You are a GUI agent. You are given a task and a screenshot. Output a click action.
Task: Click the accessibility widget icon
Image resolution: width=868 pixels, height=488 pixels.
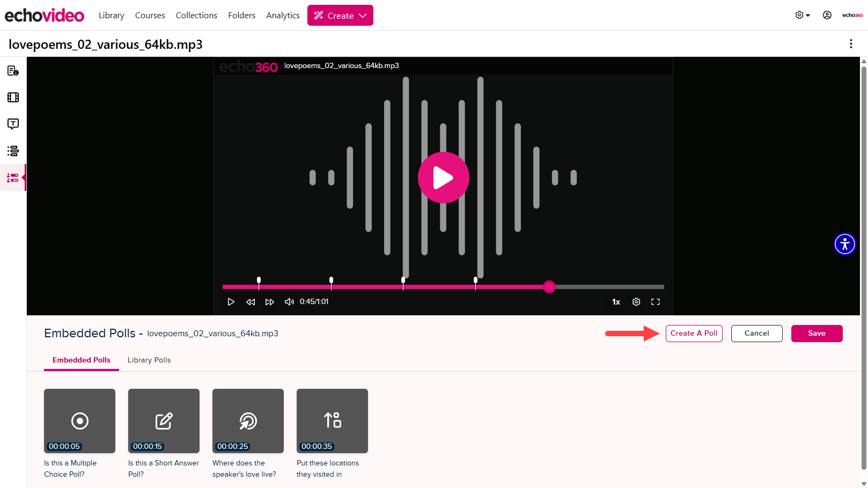844,244
